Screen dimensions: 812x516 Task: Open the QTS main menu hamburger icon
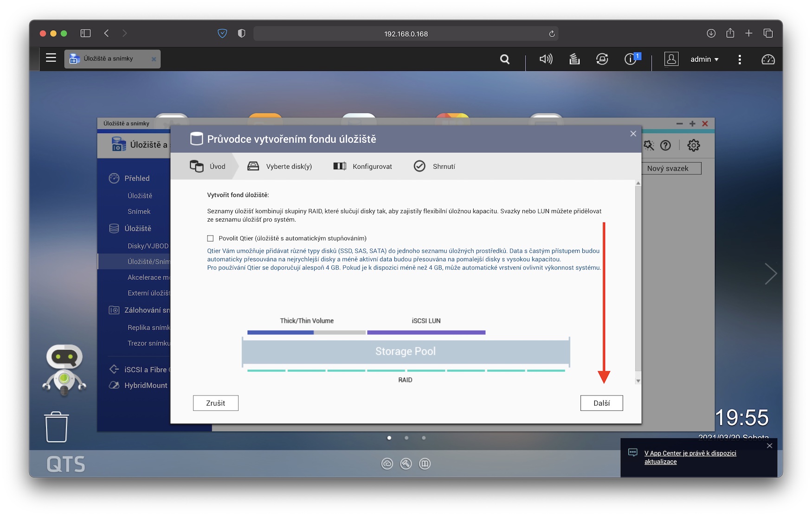pos(51,58)
